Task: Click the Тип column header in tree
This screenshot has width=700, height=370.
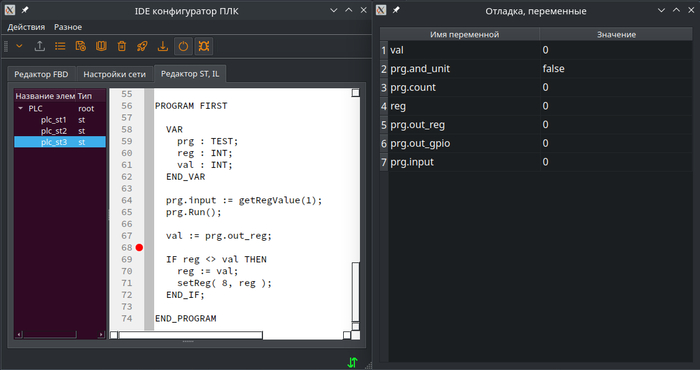Action: click(91, 96)
